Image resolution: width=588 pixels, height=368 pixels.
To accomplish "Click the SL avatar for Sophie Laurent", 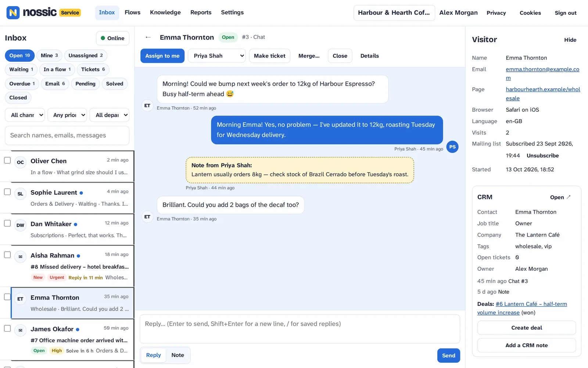I will 20,194.
